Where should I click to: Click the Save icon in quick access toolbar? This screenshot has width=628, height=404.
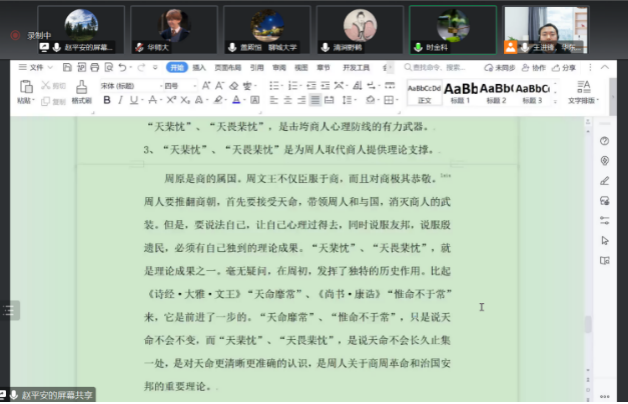click(68, 68)
